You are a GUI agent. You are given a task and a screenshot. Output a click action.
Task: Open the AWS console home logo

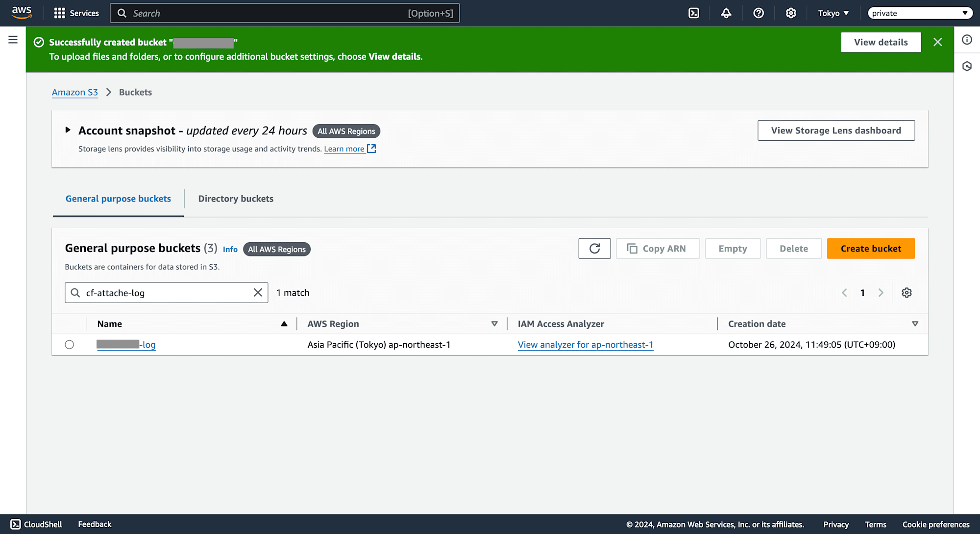point(22,13)
